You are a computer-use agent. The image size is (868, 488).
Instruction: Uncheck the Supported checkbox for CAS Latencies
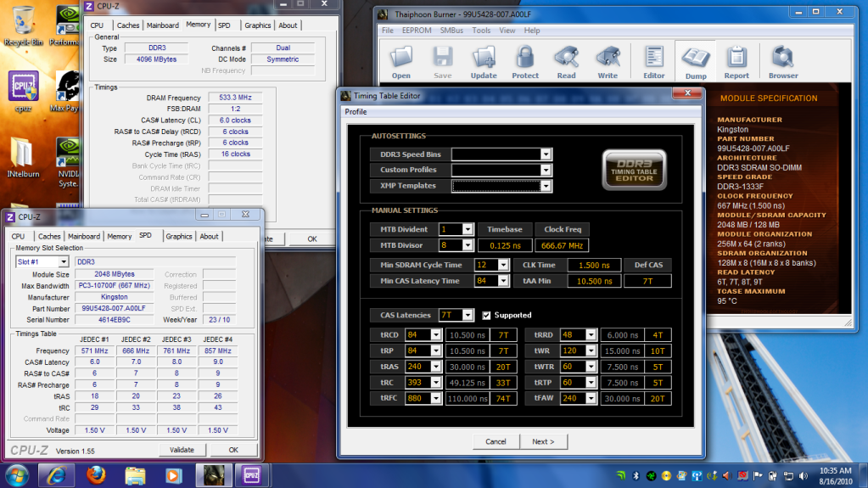point(486,315)
